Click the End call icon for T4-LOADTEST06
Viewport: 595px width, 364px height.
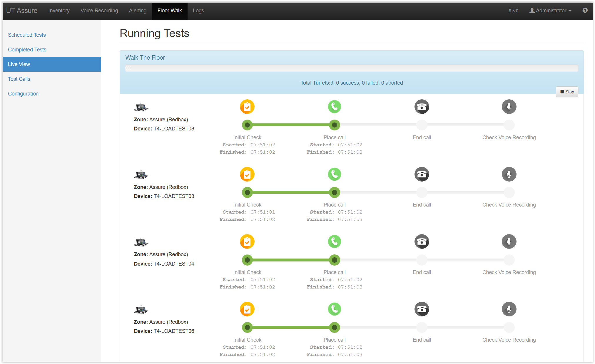[422, 309]
